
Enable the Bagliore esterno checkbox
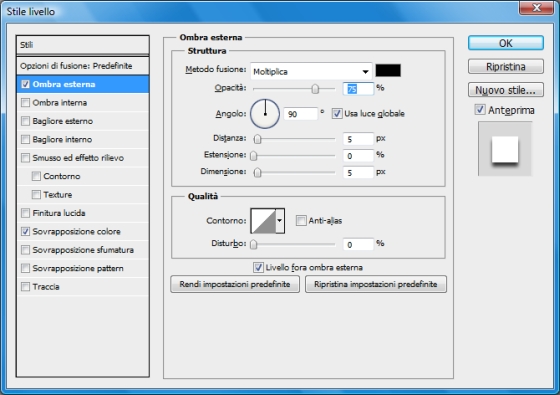click(25, 121)
